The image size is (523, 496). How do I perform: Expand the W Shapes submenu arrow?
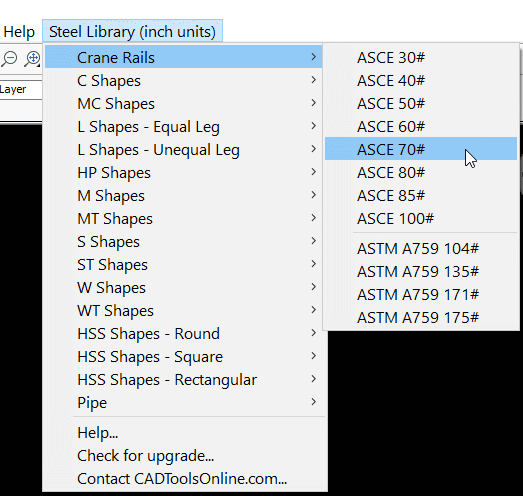(x=313, y=287)
